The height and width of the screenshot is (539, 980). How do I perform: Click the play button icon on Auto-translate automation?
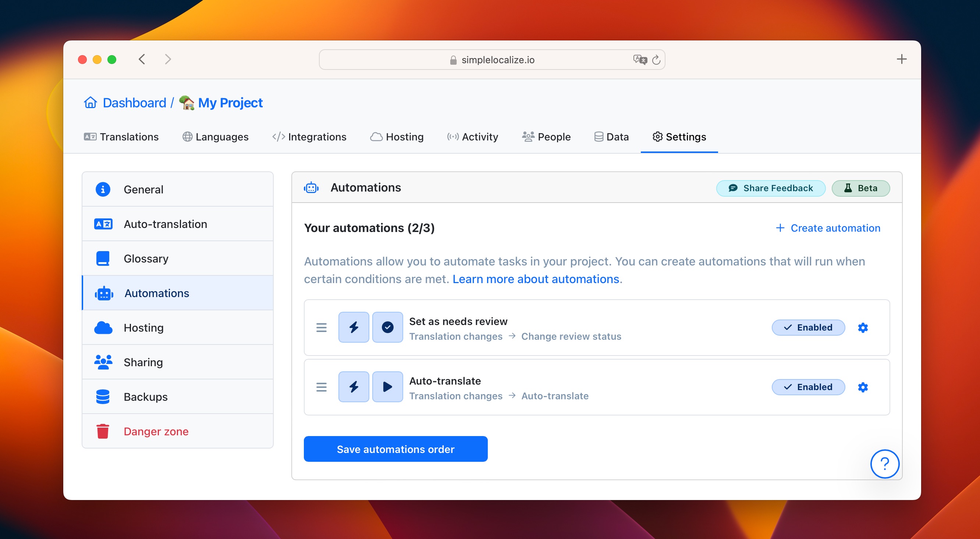pos(386,386)
